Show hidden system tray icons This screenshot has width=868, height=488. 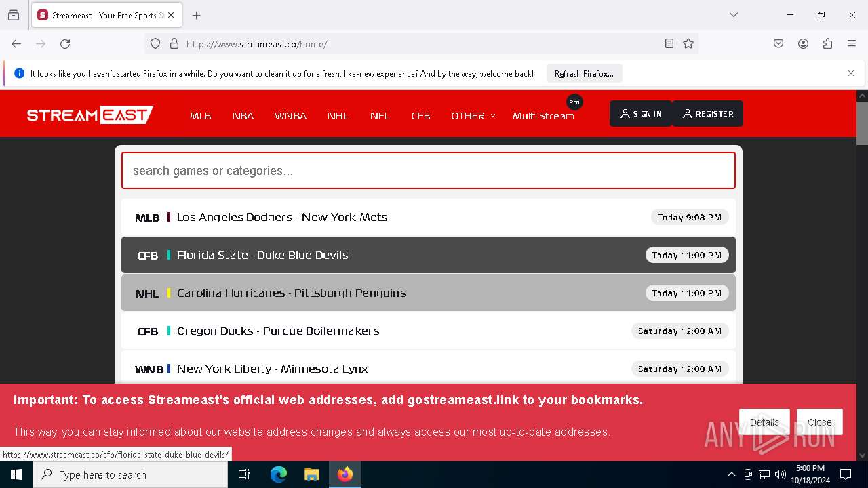pyautogui.click(x=731, y=474)
